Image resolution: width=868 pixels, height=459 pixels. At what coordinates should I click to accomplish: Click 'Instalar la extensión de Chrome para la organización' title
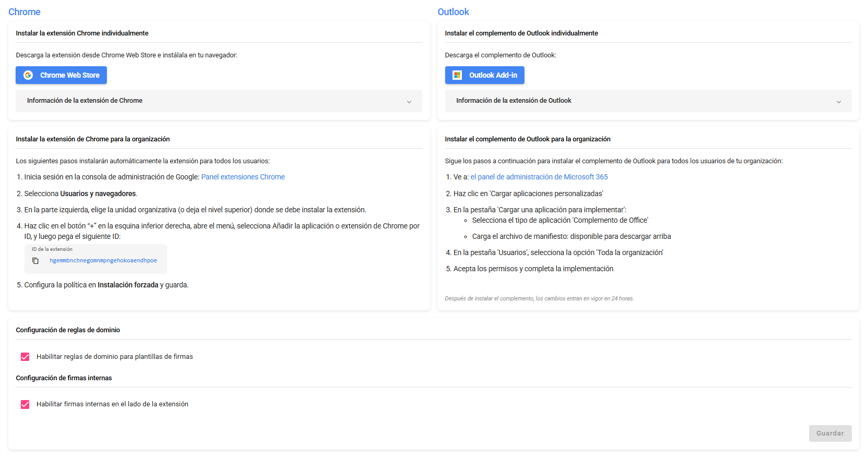(x=93, y=139)
